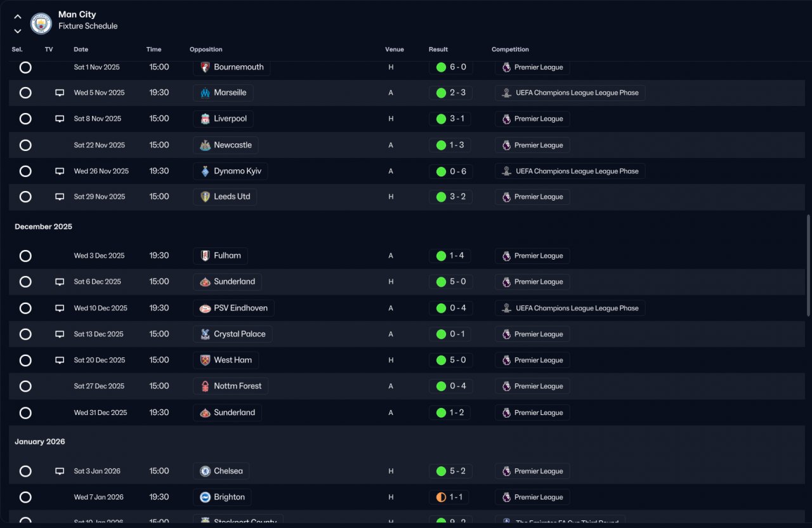Click the vertical scrollbar thumb
The image size is (812, 528).
tap(808, 265)
